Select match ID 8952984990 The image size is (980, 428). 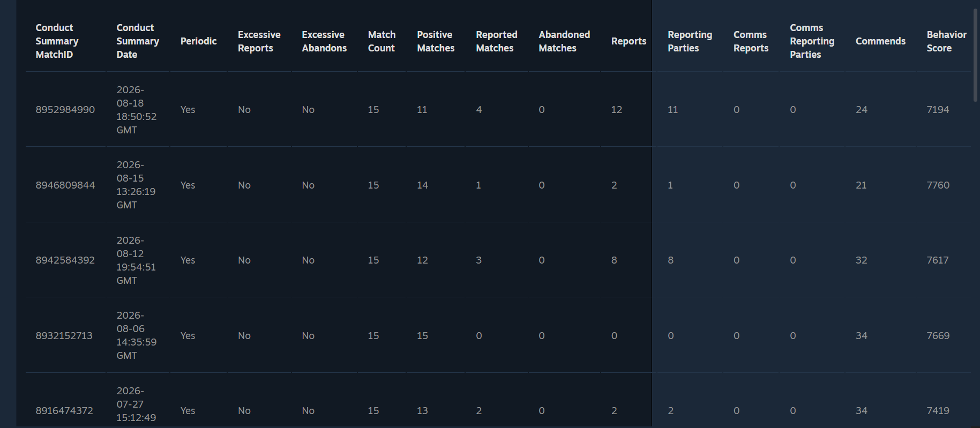65,109
